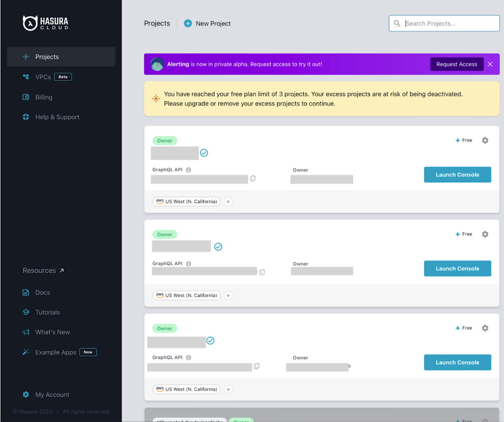
Task: Click the Free plan label on second project
Action: click(464, 234)
